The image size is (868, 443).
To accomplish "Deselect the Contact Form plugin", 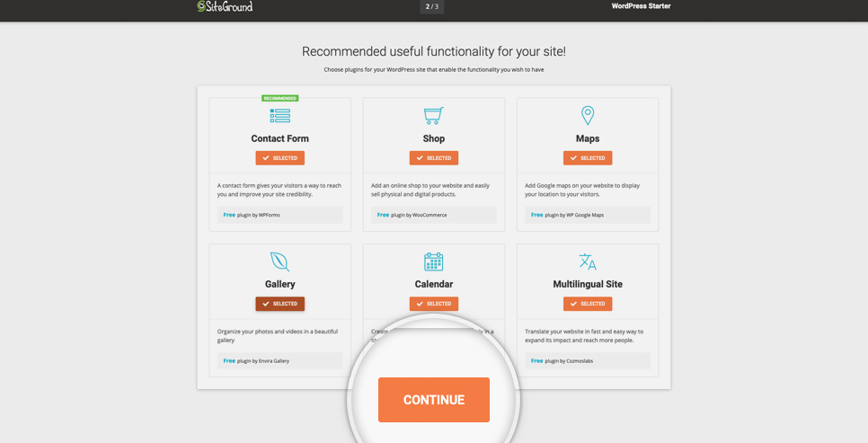I will [x=280, y=158].
